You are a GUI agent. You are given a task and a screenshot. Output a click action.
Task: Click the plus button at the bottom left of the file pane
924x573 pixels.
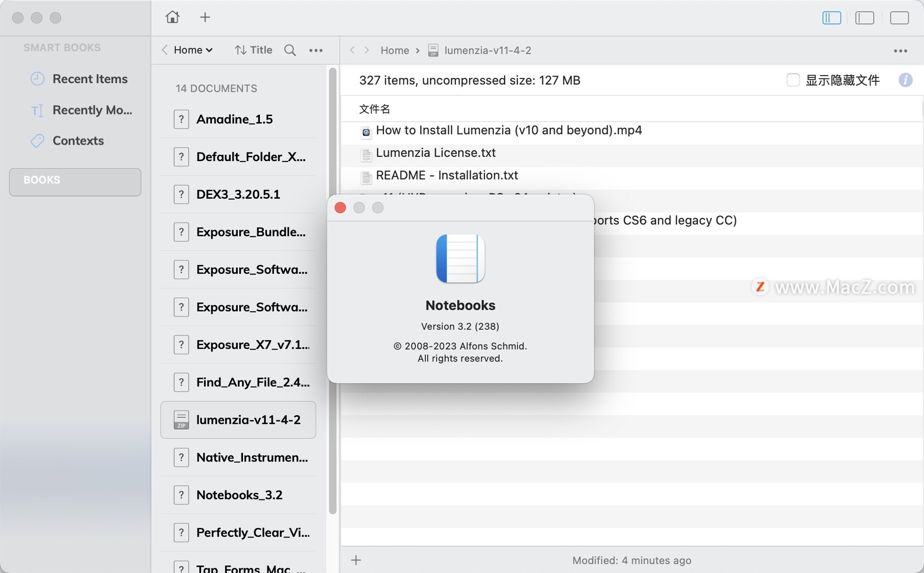pos(356,560)
